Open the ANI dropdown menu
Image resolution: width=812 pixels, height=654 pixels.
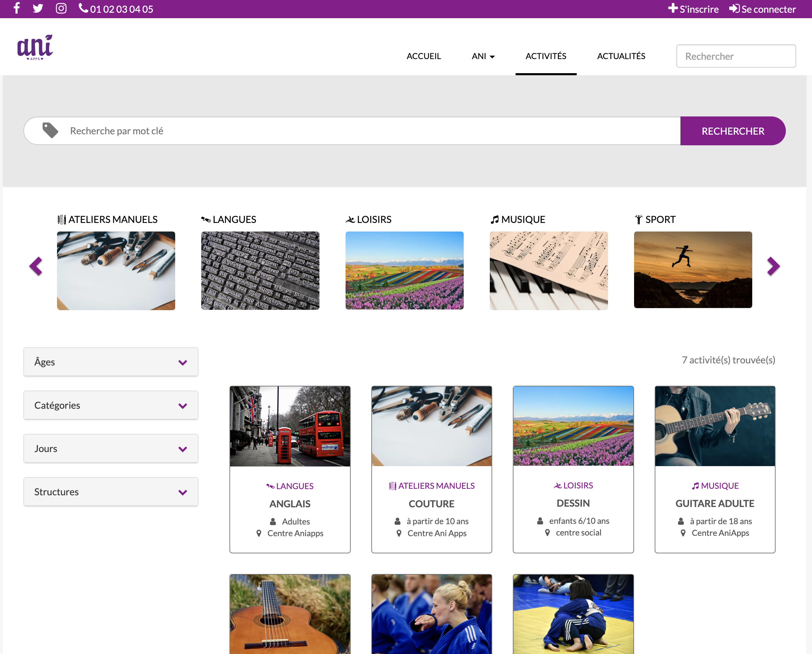tap(483, 56)
